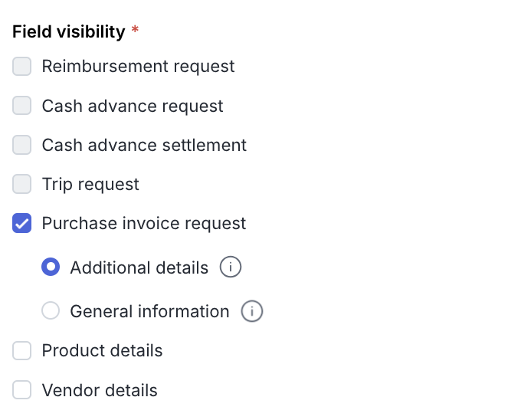The image size is (521, 420).
Task: Uncheck the Purchase invoice request checkbox
Action: click(x=22, y=223)
